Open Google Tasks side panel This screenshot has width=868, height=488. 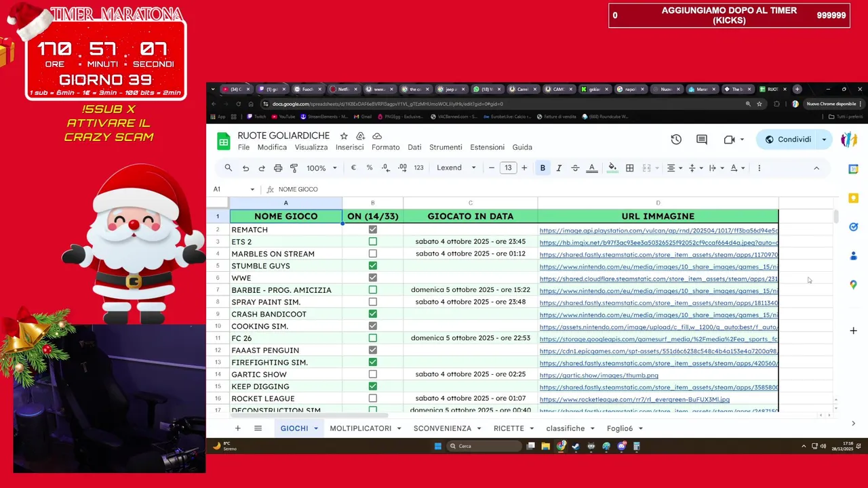pos(853,227)
